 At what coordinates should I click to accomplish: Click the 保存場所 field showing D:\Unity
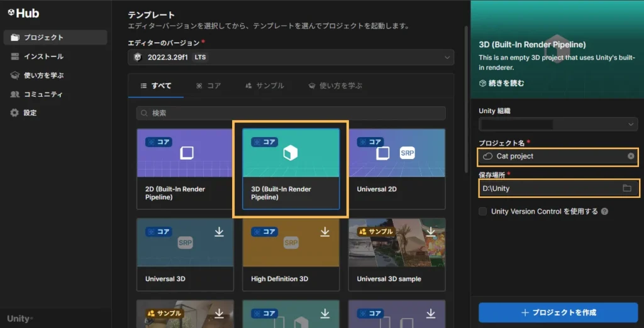tap(558, 189)
